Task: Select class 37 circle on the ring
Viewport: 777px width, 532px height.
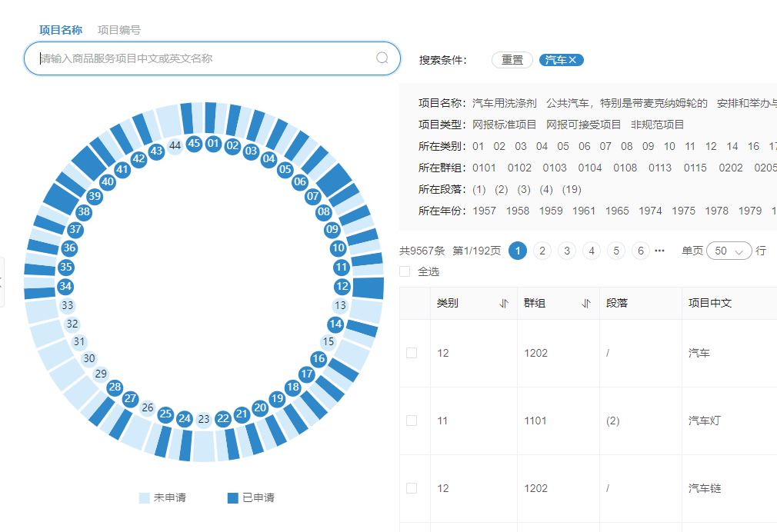Action: 75,229
